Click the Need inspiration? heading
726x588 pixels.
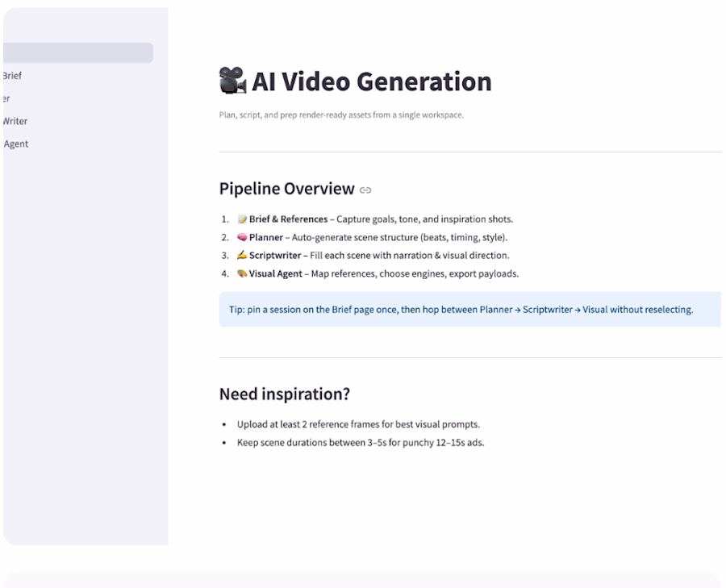[285, 394]
